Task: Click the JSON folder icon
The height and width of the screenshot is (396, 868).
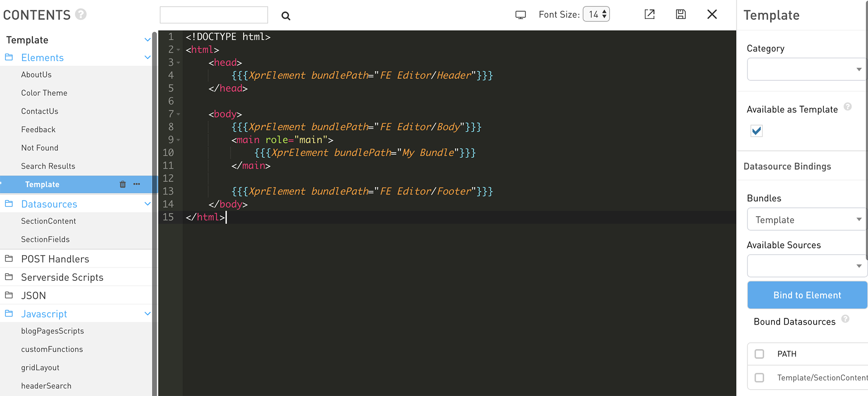Action: [9, 295]
